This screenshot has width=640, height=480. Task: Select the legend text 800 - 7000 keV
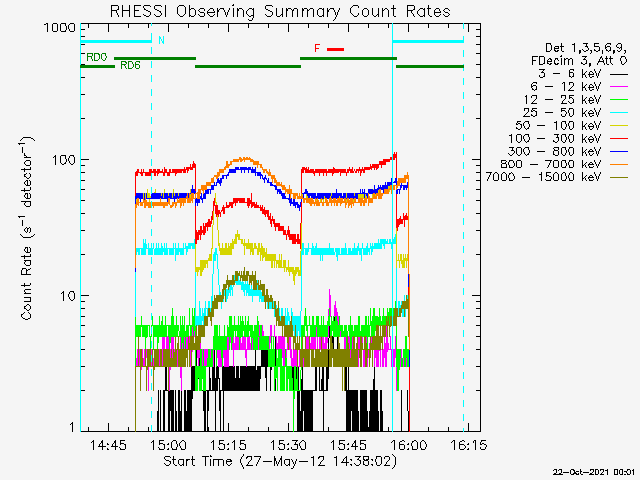coord(551,164)
